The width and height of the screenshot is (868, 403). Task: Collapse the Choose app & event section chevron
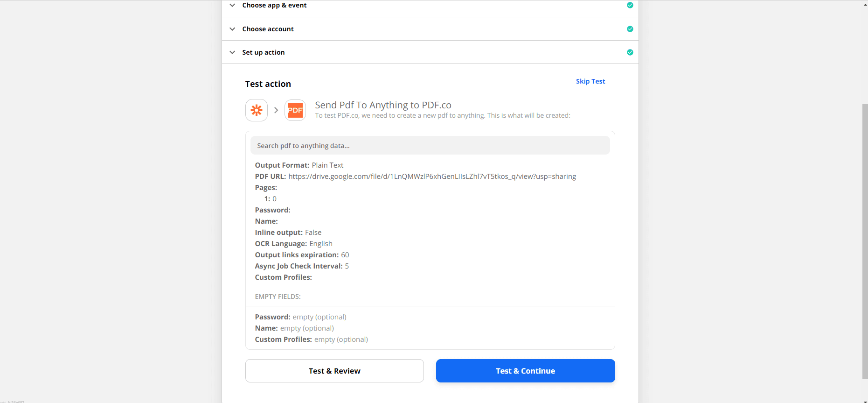(x=232, y=5)
